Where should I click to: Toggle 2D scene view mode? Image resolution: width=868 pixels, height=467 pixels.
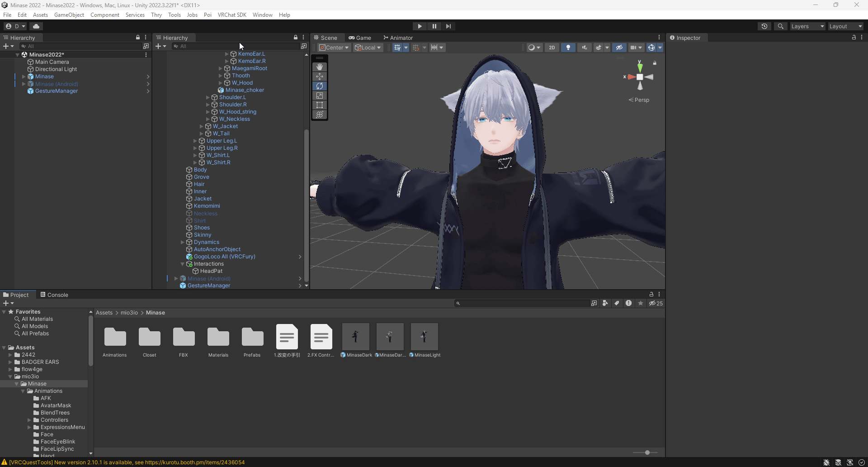click(552, 48)
